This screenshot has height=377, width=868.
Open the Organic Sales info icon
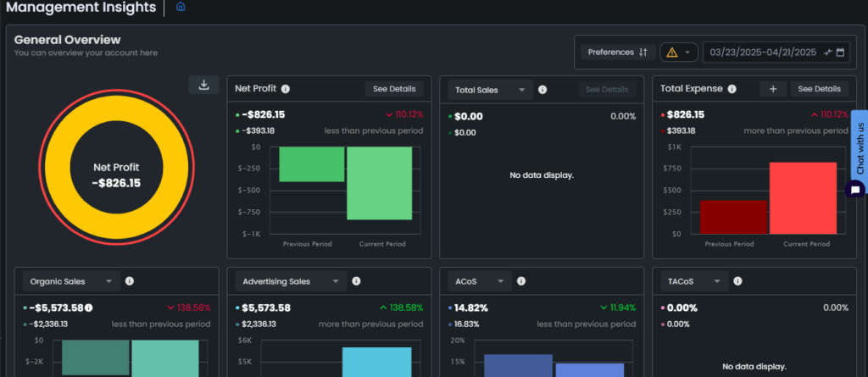[130, 281]
